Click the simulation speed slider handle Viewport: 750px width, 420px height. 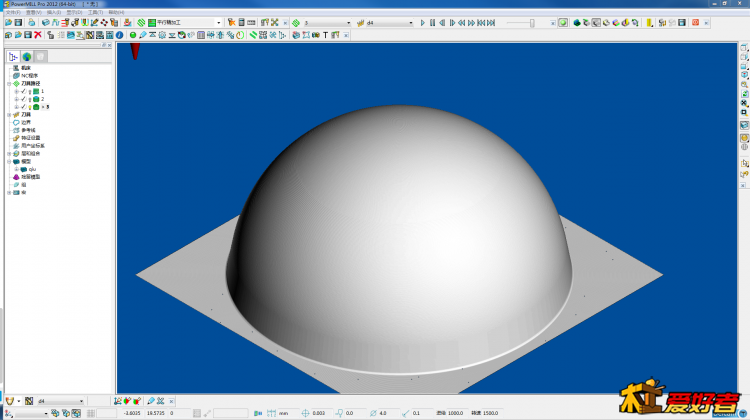(x=532, y=23)
